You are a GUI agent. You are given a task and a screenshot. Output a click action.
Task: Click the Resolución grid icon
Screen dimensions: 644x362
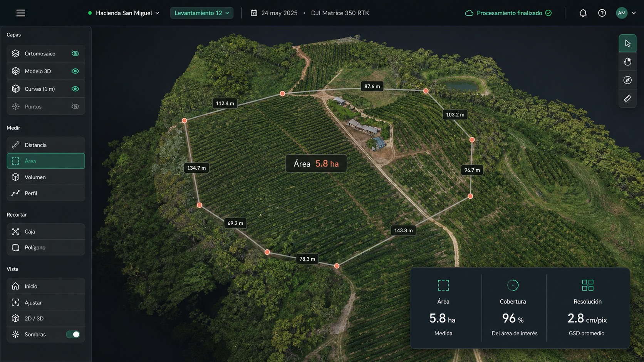pyautogui.click(x=587, y=285)
